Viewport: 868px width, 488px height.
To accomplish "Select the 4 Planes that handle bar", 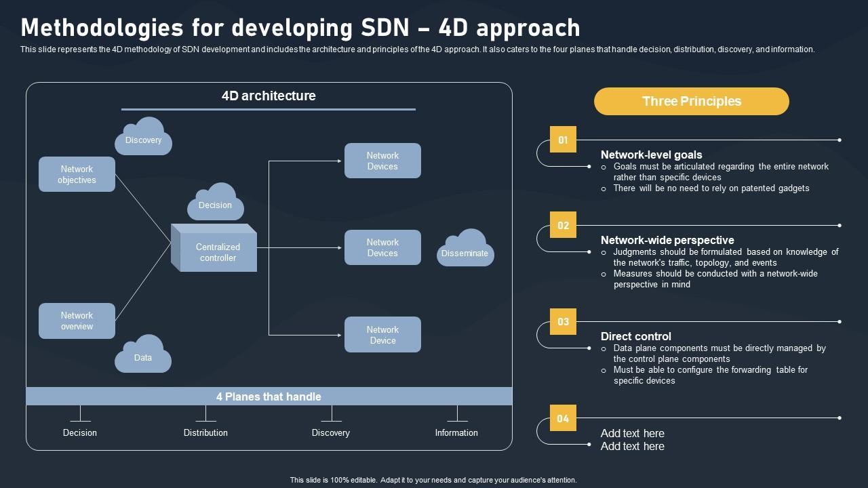I will click(x=269, y=396).
